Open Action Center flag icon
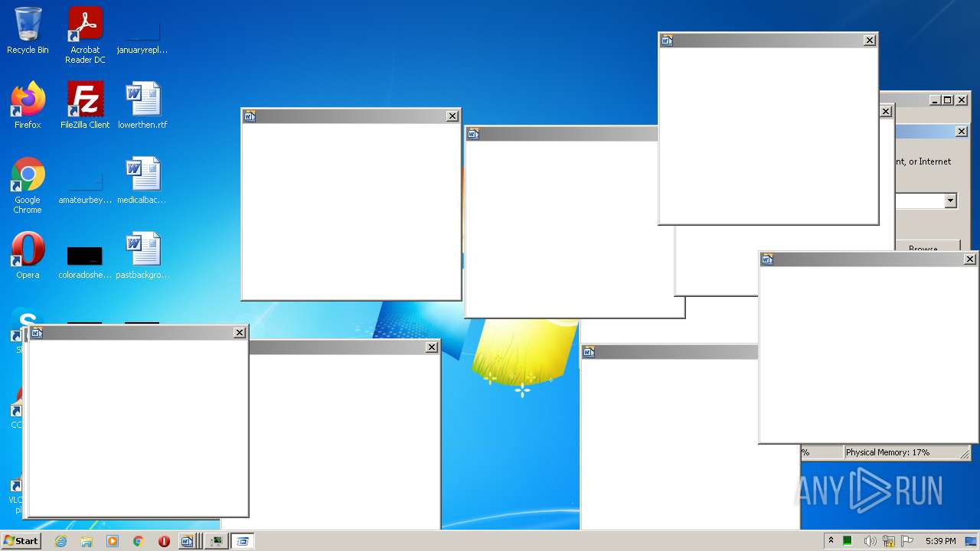Viewport: 980px width, 551px height. 907,541
